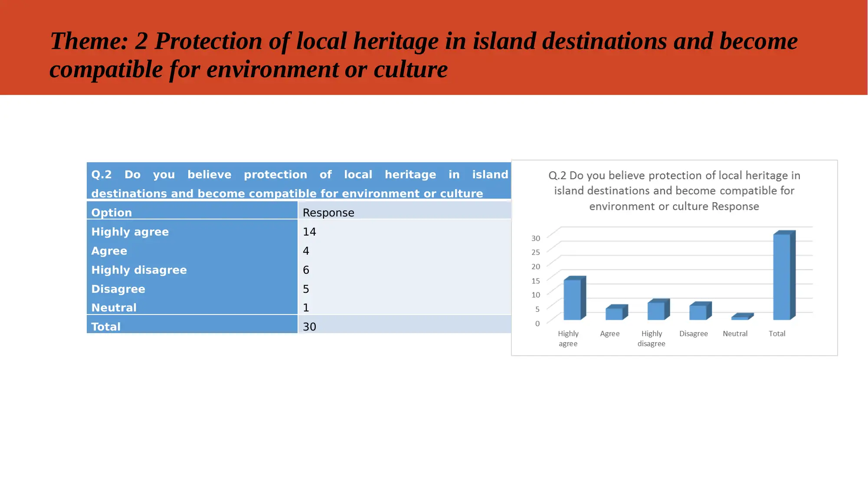The image size is (868, 488).
Task: Click the value '14' in the table
Action: click(x=309, y=232)
